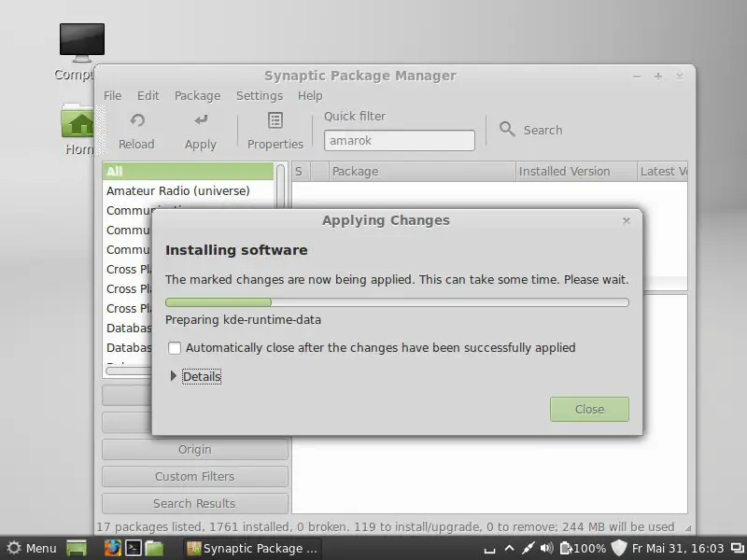Click the S status column header
This screenshot has height=560, width=747.
pyautogui.click(x=301, y=172)
